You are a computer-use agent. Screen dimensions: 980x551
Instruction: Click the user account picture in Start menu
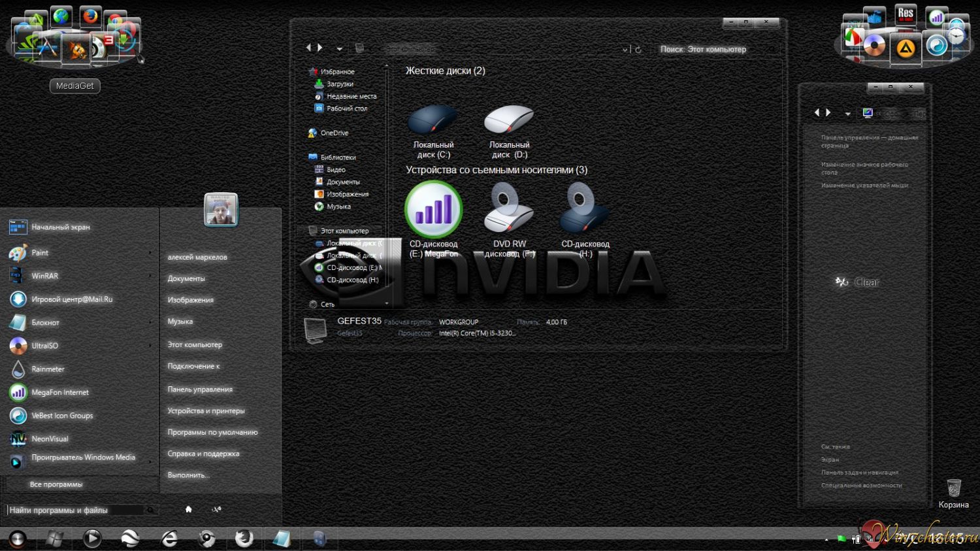[221, 210]
